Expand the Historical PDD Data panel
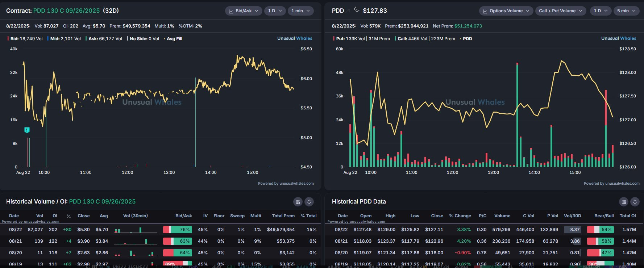This screenshot has width=644, height=268. point(635,202)
